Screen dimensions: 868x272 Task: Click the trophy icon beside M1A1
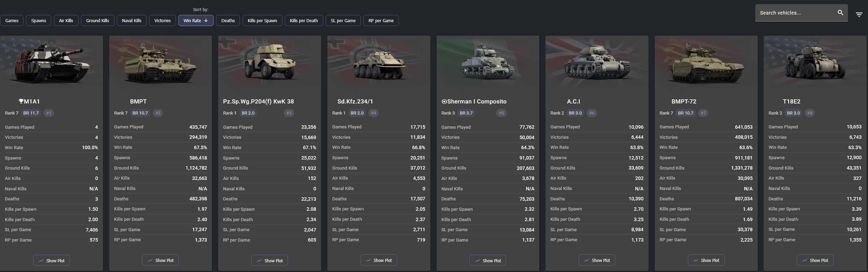(x=21, y=101)
